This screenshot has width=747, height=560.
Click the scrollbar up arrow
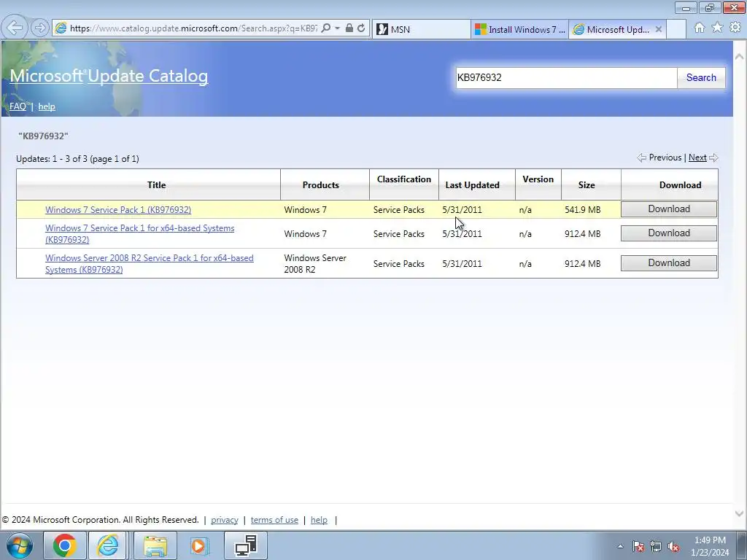(x=740, y=56)
